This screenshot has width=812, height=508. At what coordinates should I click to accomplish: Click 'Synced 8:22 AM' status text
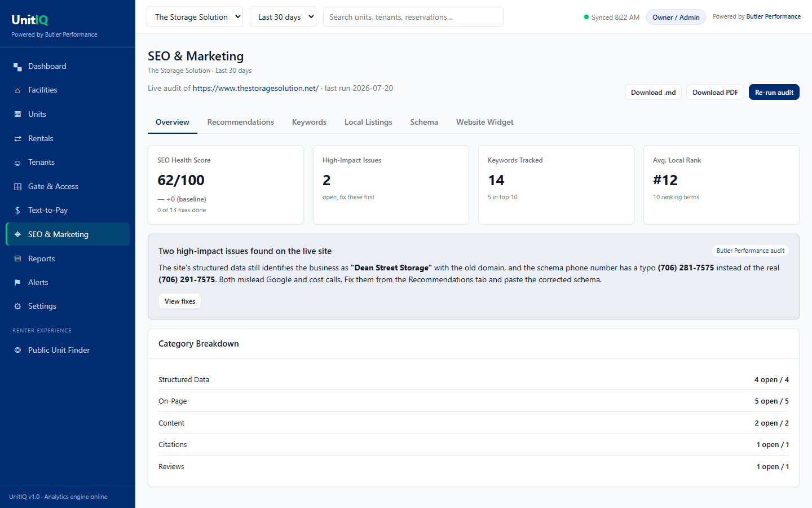615,17
